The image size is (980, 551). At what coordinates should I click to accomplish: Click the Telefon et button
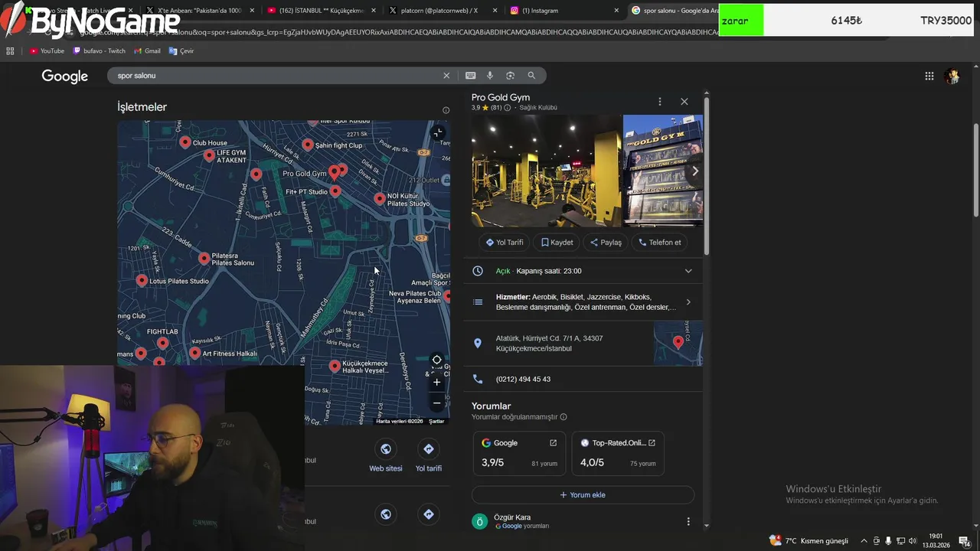(x=659, y=243)
